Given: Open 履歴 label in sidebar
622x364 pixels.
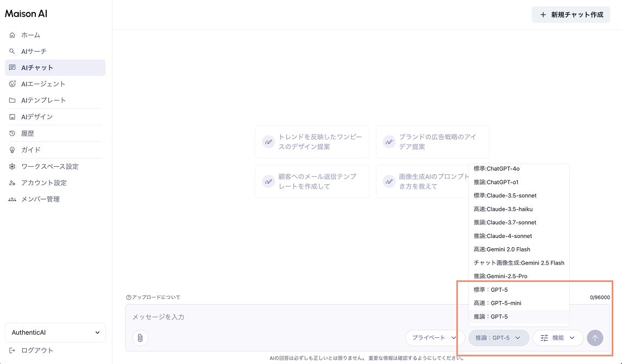Looking at the screenshot, I should pyautogui.click(x=27, y=134).
